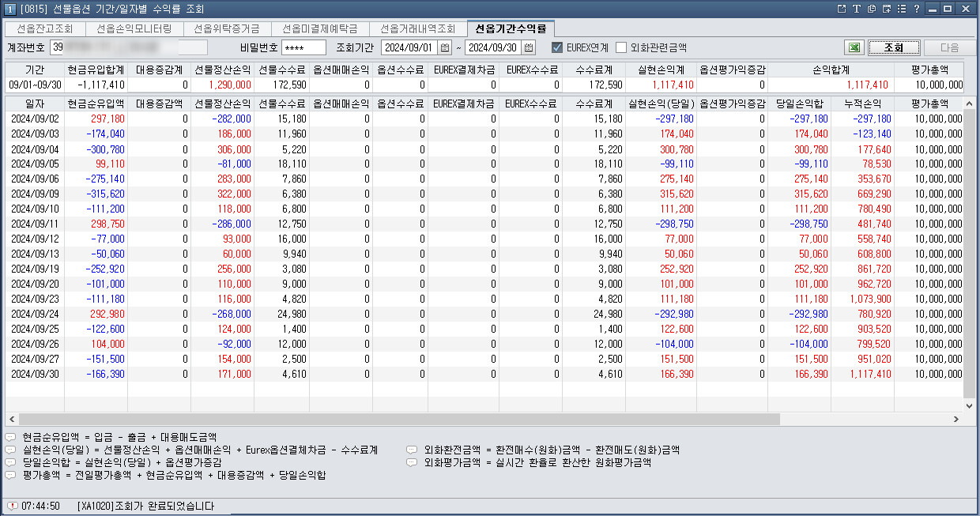Open the end date calendar picker
The height and width of the screenshot is (516, 980).
tap(529, 47)
